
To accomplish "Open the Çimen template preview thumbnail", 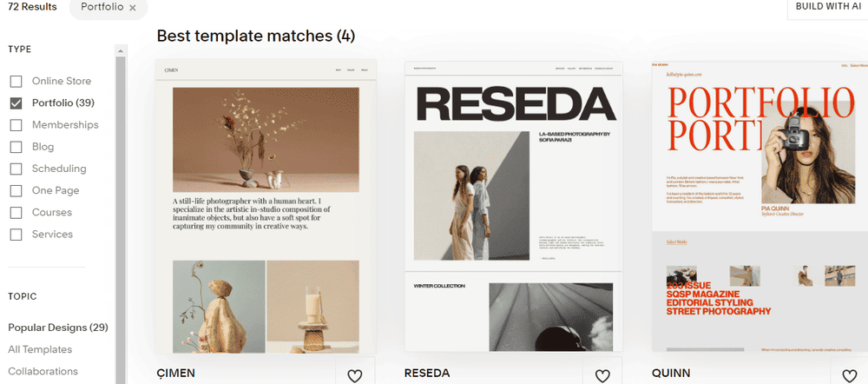I will coord(266,207).
